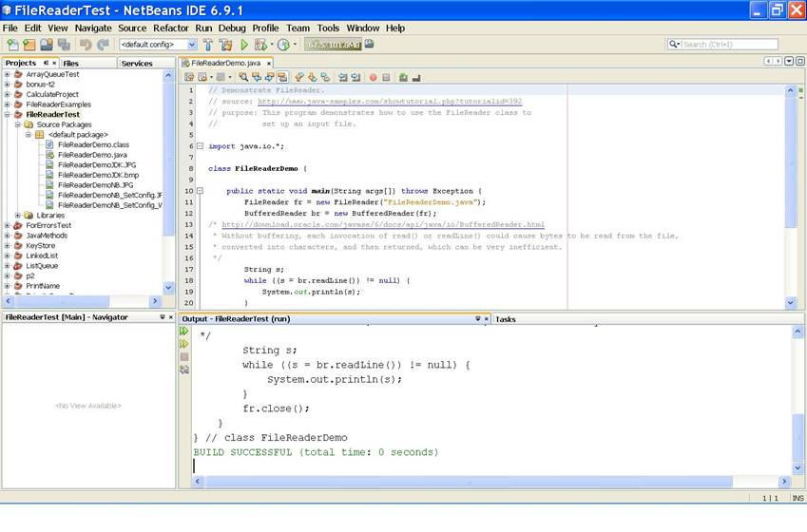Toggle code fold at class FileReaderDemo line
Screen dimensions: 807x532
pyautogui.click(x=199, y=168)
